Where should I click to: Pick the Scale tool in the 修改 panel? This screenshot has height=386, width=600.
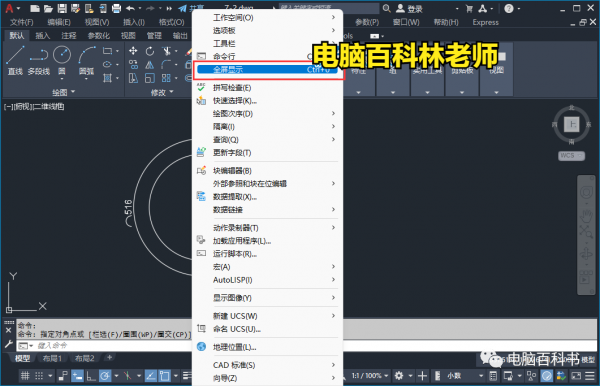pyautogui.click(x=150, y=78)
